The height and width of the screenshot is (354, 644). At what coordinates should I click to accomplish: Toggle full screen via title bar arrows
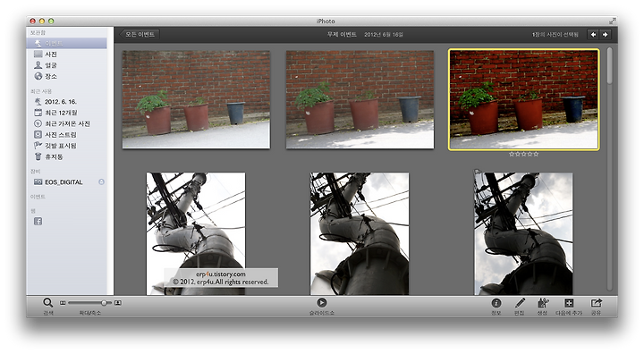pyautogui.click(x=613, y=21)
